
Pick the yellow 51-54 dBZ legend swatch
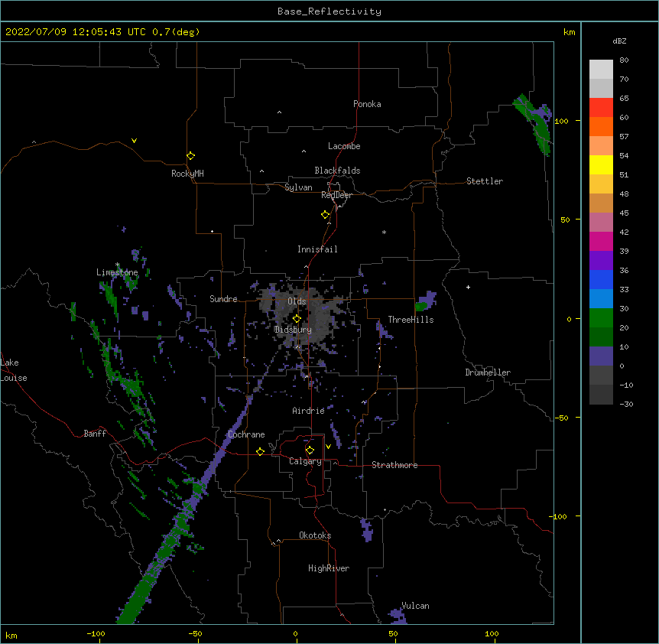[x=601, y=164]
